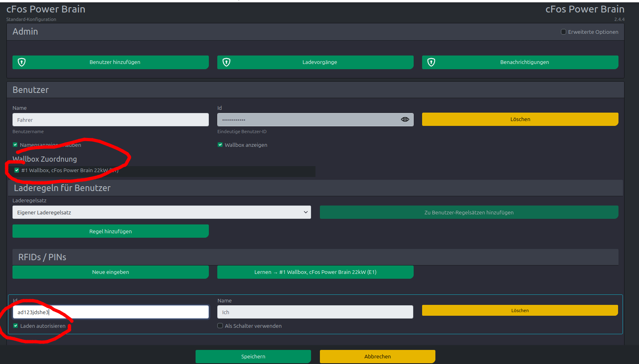Enable Als Schalter verwenden checkbox

220,326
